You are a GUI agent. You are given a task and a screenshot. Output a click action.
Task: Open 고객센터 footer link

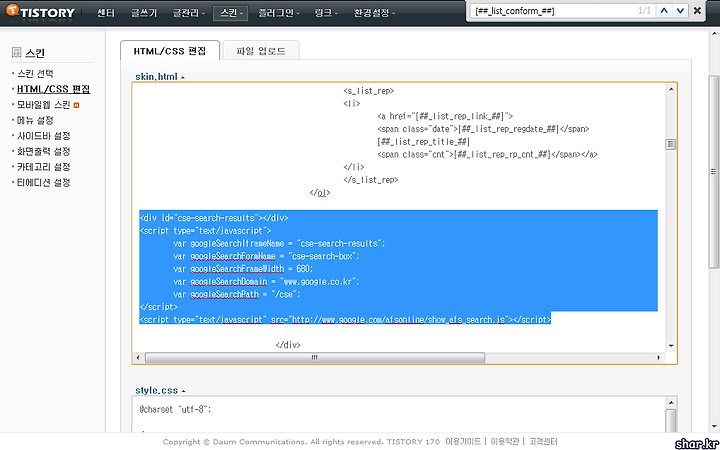[x=543, y=442]
